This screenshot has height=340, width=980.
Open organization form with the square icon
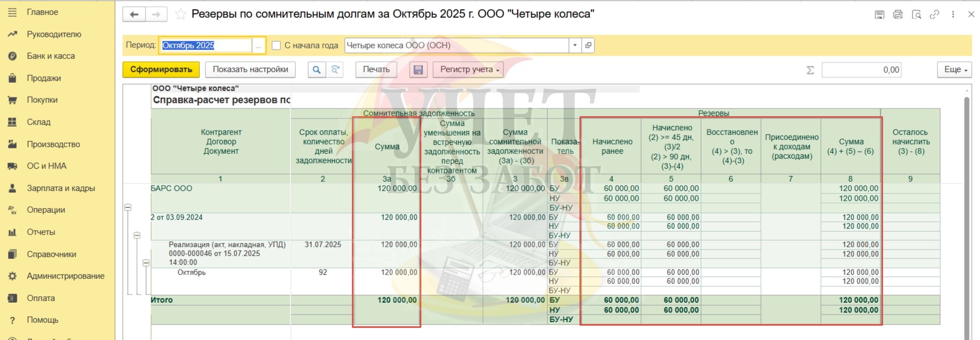(x=588, y=46)
